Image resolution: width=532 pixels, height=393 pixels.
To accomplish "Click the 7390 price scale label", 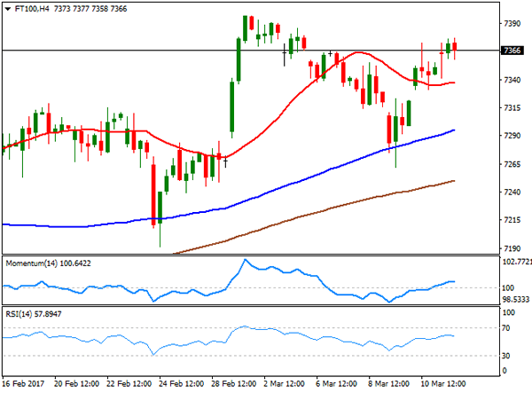I will (x=512, y=23).
